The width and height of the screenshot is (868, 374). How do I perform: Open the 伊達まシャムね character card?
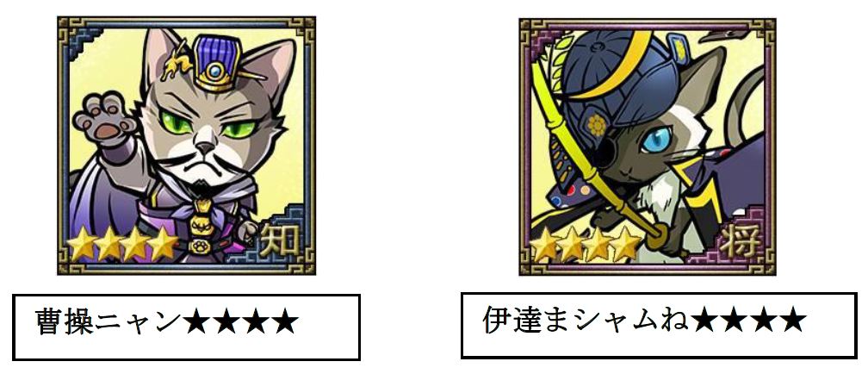click(648, 146)
